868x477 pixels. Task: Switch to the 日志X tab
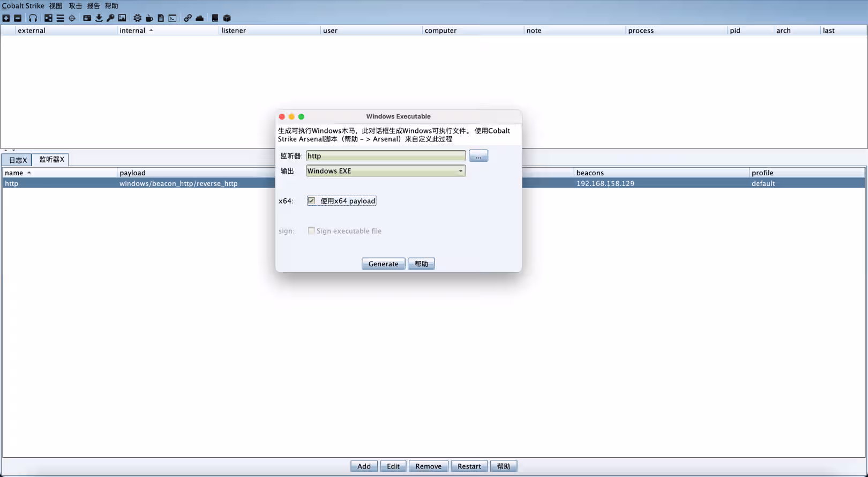17,160
